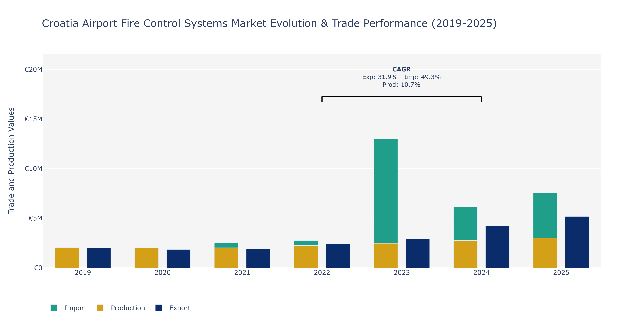Select the 2021 Import bar segment
The height and width of the screenshot is (322, 644).
226,245
